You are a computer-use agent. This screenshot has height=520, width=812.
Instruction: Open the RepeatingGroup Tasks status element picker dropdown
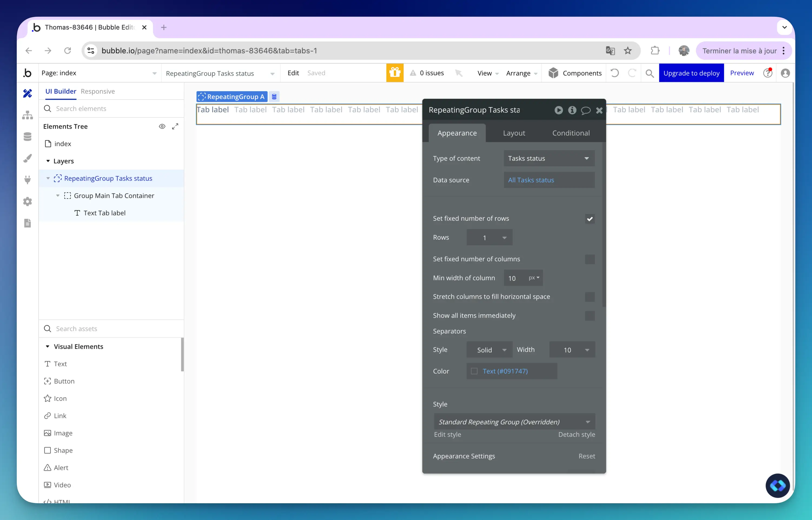220,73
